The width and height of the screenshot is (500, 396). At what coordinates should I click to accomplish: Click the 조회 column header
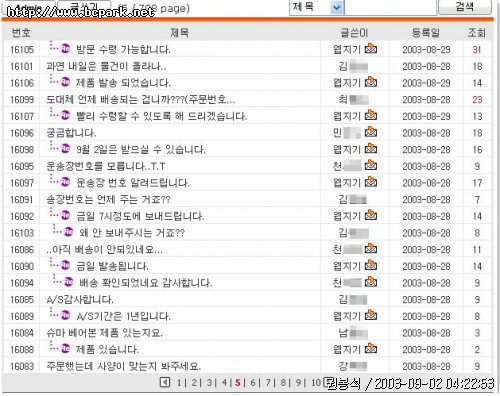pos(477,33)
